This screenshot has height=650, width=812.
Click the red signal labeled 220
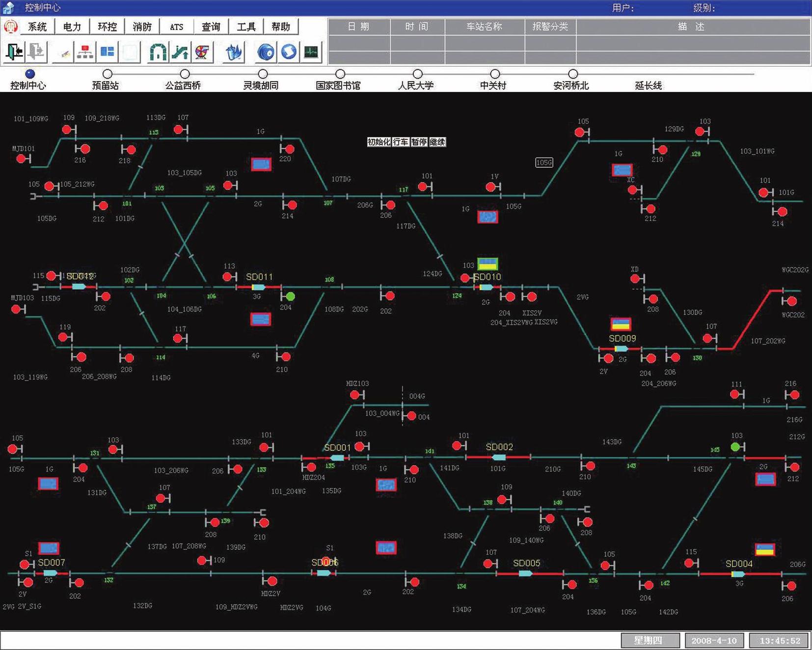tap(290, 149)
